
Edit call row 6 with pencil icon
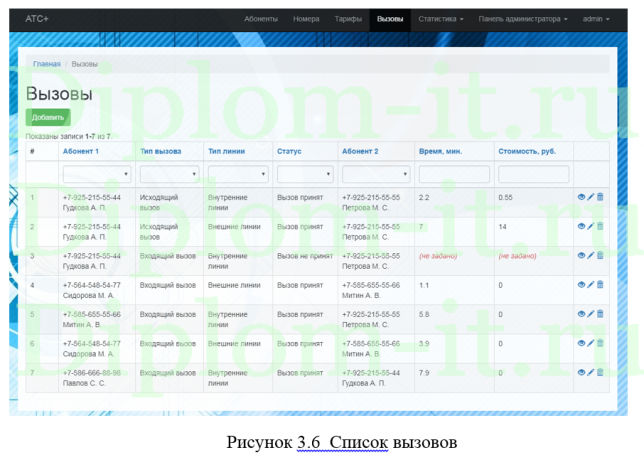[x=591, y=343]
